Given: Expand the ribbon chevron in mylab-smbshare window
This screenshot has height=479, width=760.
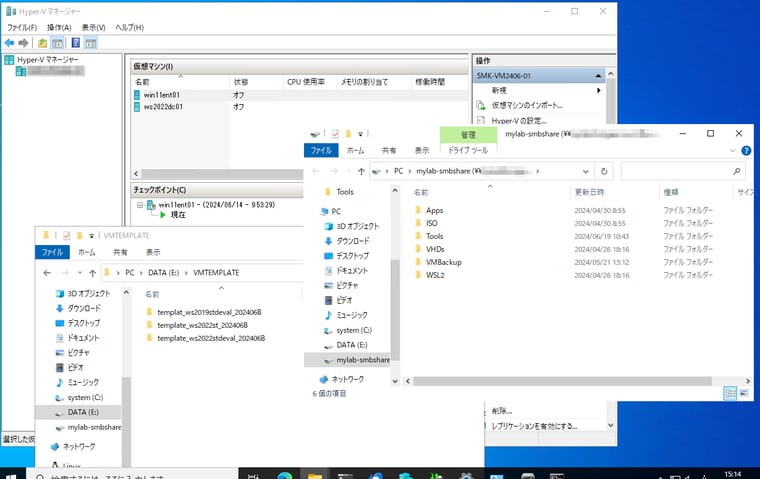Looking at the screenshot, I should 732,151.
